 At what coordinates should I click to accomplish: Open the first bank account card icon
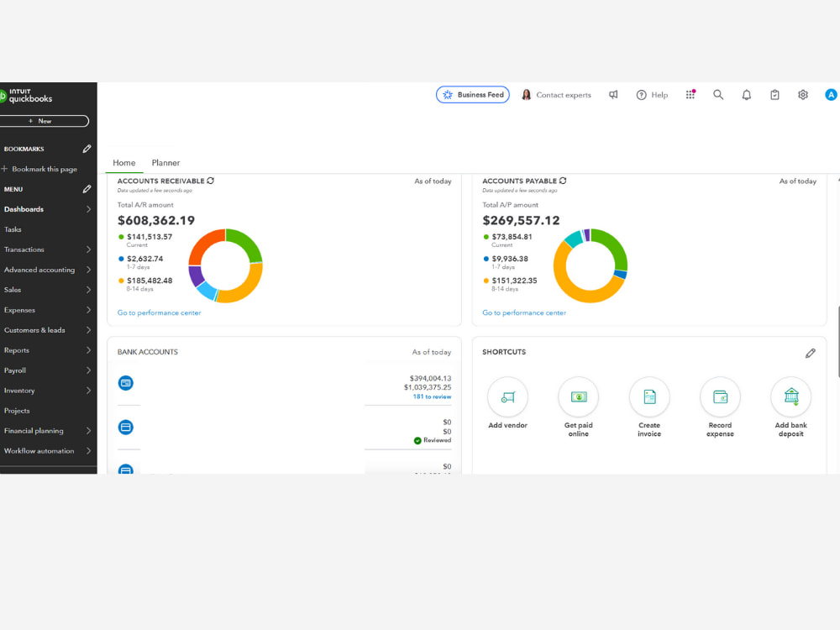[126, 383]
